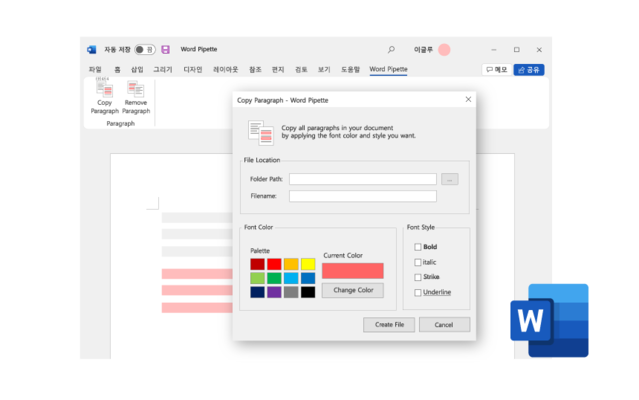The width and height of the screenshot is (639, 400).
Task: Click the Copy Paragraph ribbon icon
Action: (x=105, y=88)
